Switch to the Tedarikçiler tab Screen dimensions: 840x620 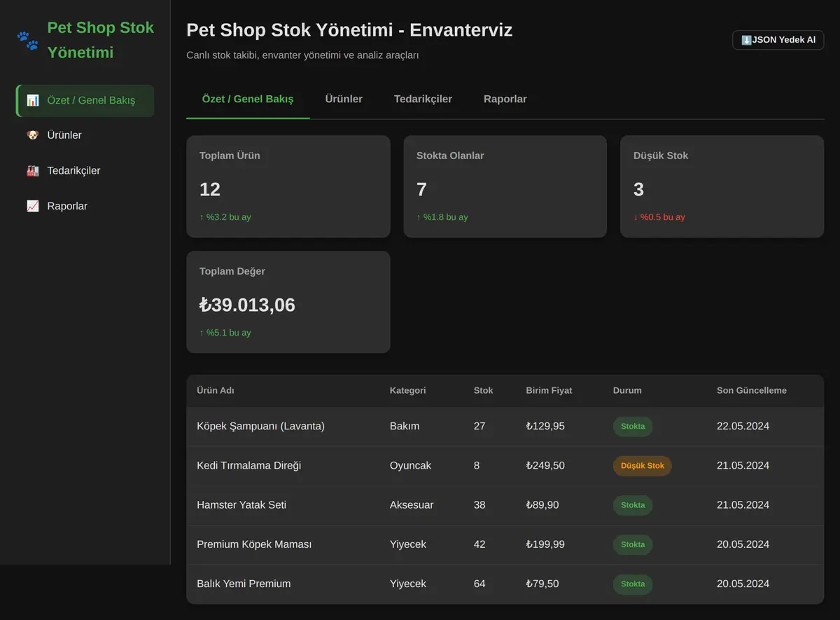pyautogui.click(x=423, y=99)
